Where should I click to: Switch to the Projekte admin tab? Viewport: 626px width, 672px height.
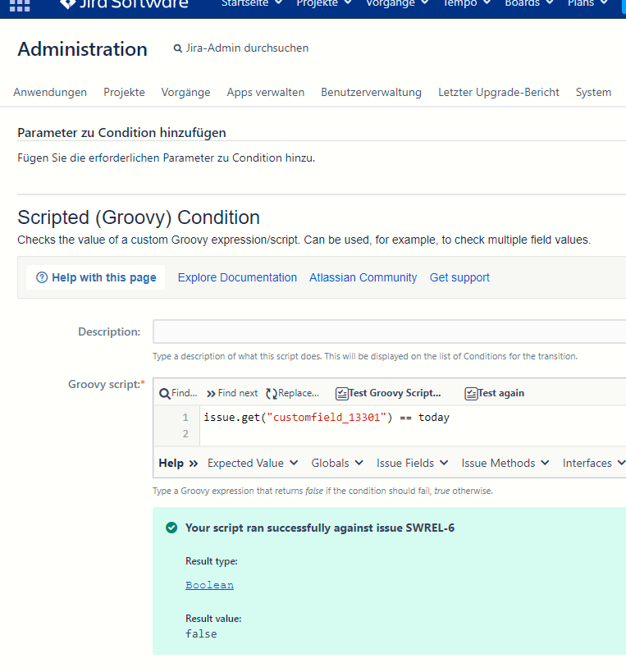[x=124, y=92]
